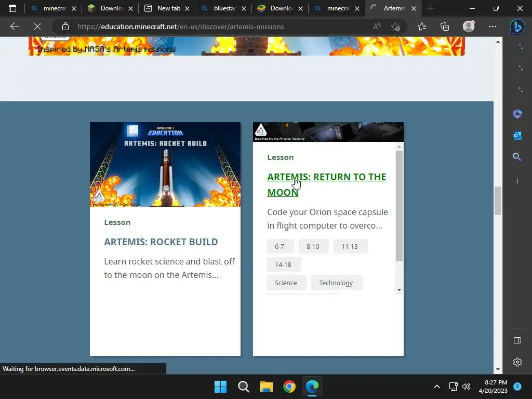532x399 pixels.
Task: Open Settings and more ellipsis menu
Action: point(493,26)
